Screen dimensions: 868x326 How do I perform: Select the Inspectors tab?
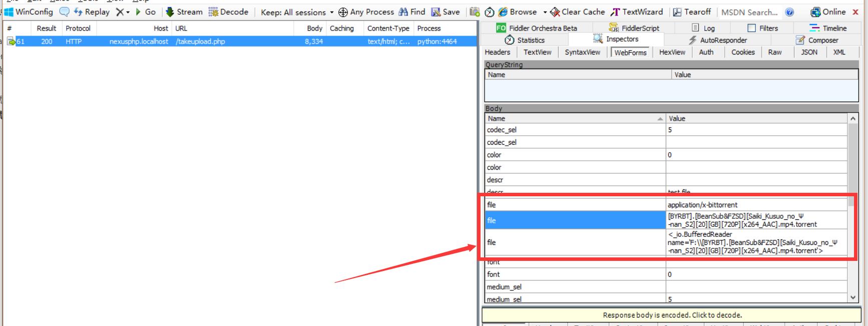pyautogui.click(x=616, y=39)
